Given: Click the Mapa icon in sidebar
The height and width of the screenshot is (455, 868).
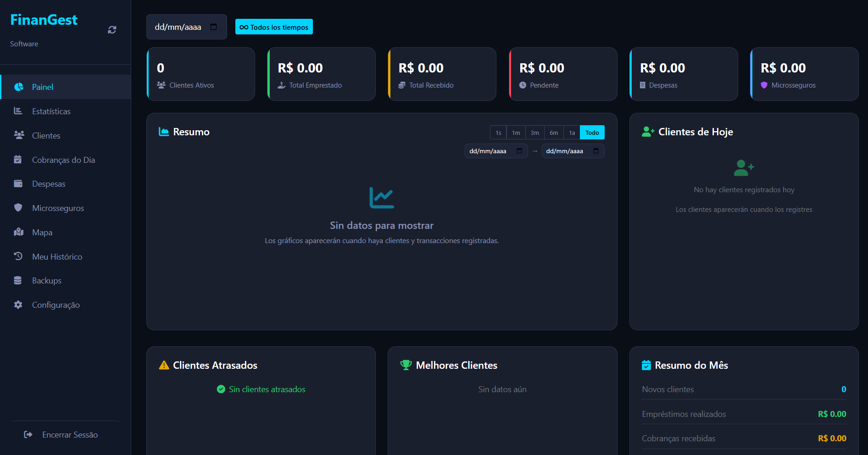Looking at the screenshot, I should click(19, 232).
